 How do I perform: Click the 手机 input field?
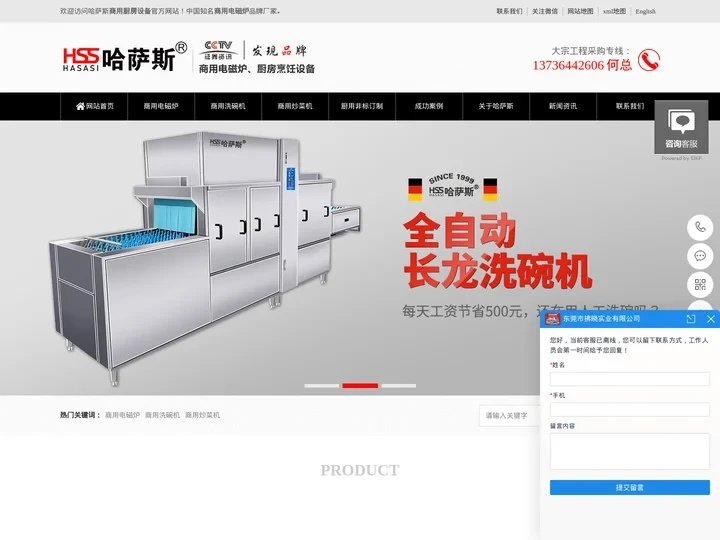630,409
